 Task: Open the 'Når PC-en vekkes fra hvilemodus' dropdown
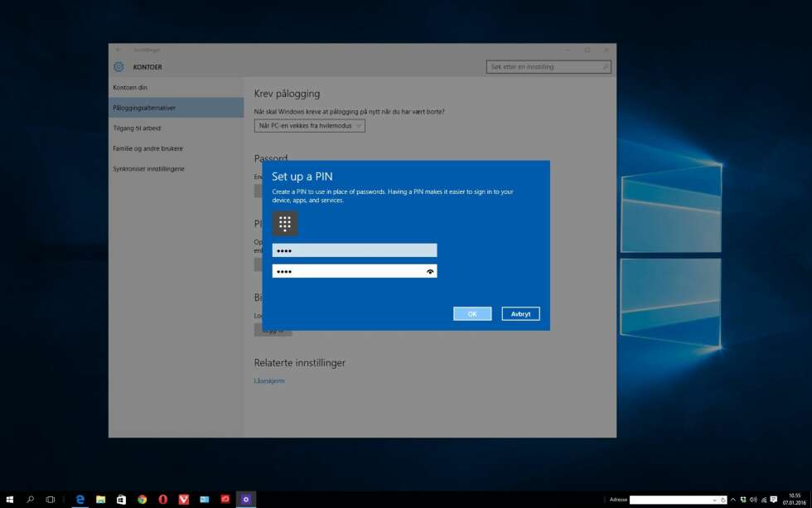click(x=310, y=126)
